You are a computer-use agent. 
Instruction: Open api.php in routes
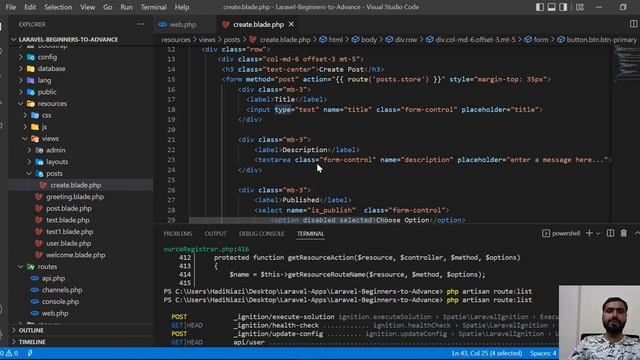click(x=53, y=278)
